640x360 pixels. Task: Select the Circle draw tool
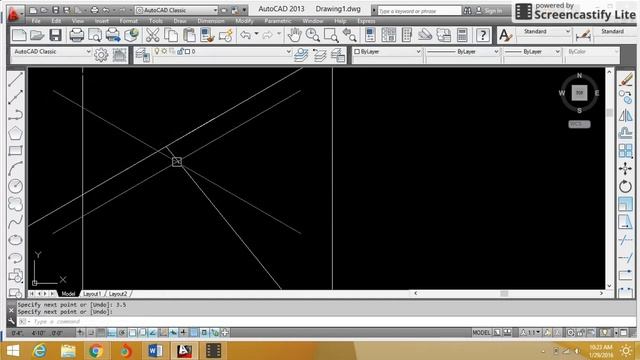(16, 186)
